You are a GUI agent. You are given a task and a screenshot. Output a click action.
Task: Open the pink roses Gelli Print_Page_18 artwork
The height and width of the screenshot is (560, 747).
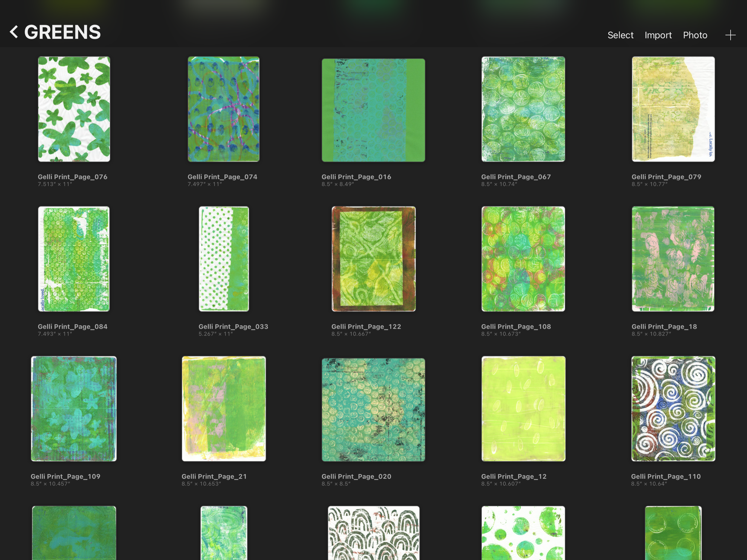tap(673, 259)
